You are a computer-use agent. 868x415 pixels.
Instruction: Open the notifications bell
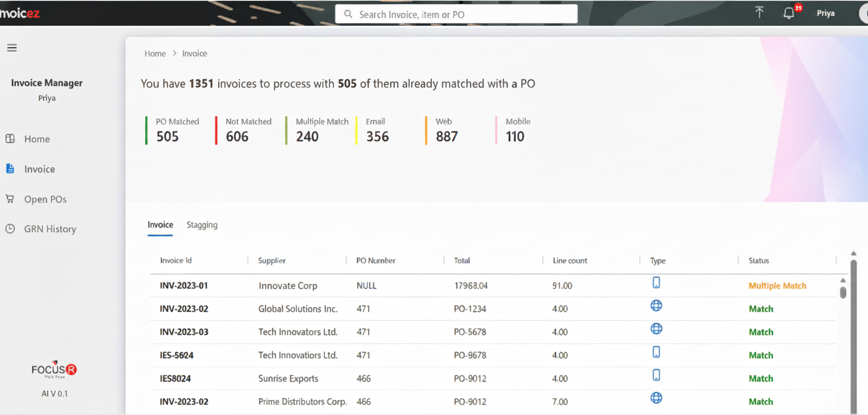(x=788, y=12)
